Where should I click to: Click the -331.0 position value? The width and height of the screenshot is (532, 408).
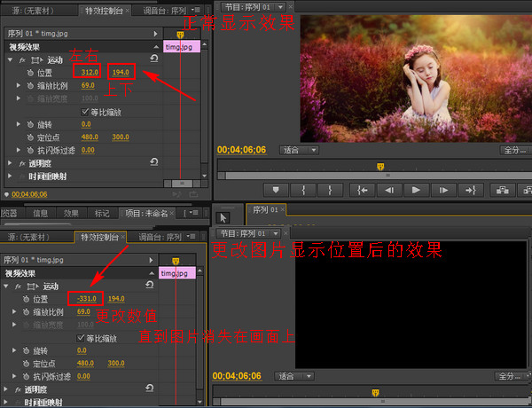coord(87,299)
